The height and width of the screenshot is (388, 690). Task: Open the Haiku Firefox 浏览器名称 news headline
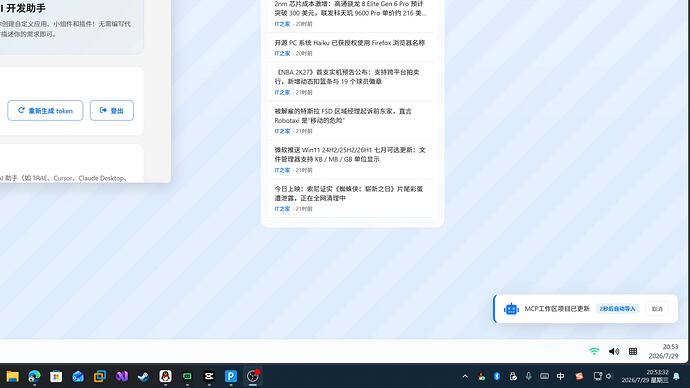tap(350, 43)
